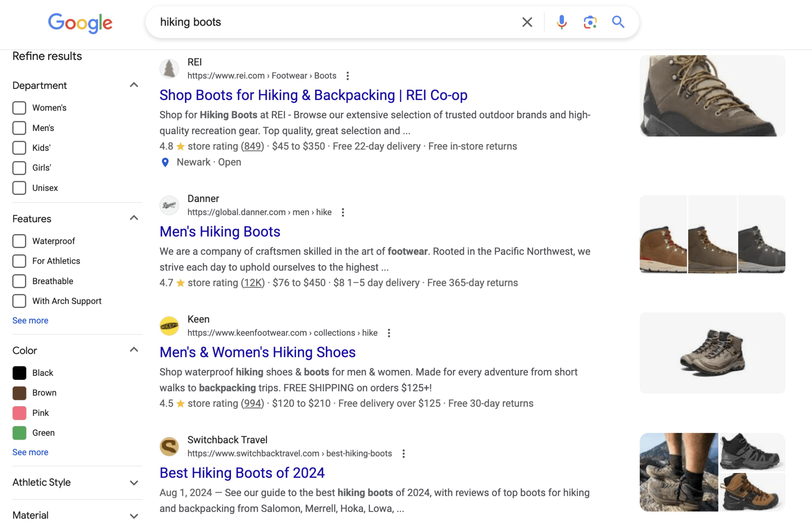Start voice search with the microphone icon

pos(562,22)
